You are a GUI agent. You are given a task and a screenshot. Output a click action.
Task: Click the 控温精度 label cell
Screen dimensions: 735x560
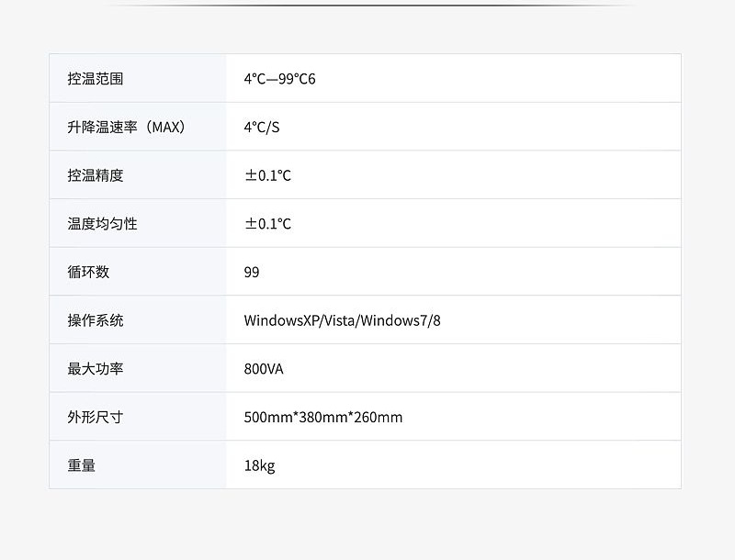point(96,175)
